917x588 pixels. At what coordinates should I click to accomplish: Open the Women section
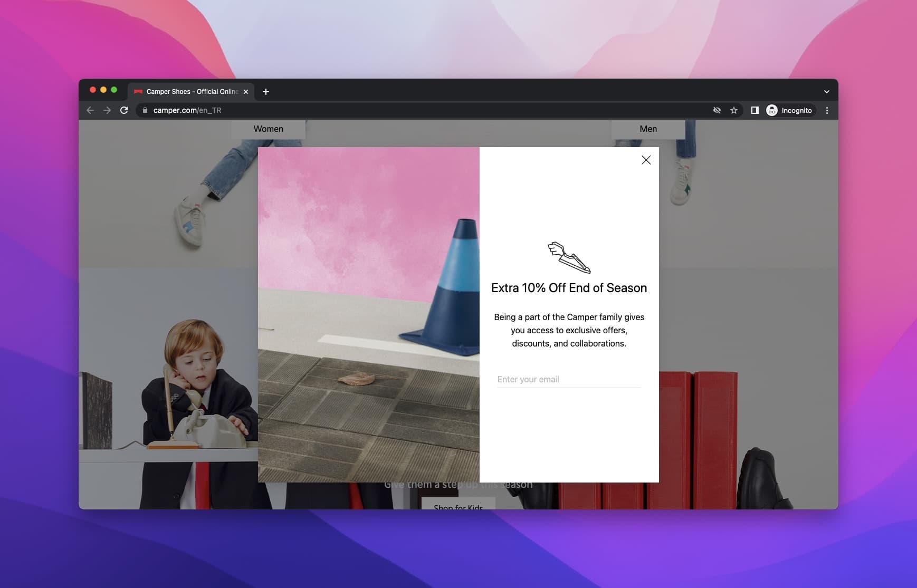(268, 129)
